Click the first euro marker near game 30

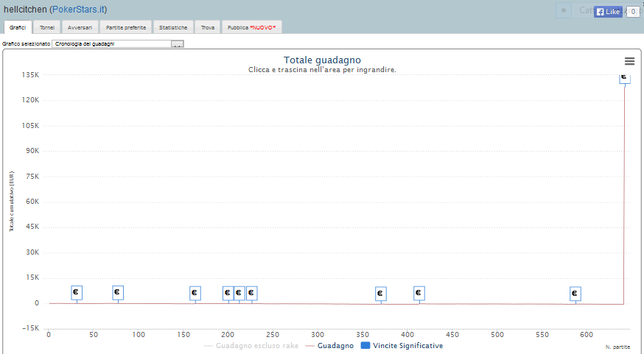77,292
